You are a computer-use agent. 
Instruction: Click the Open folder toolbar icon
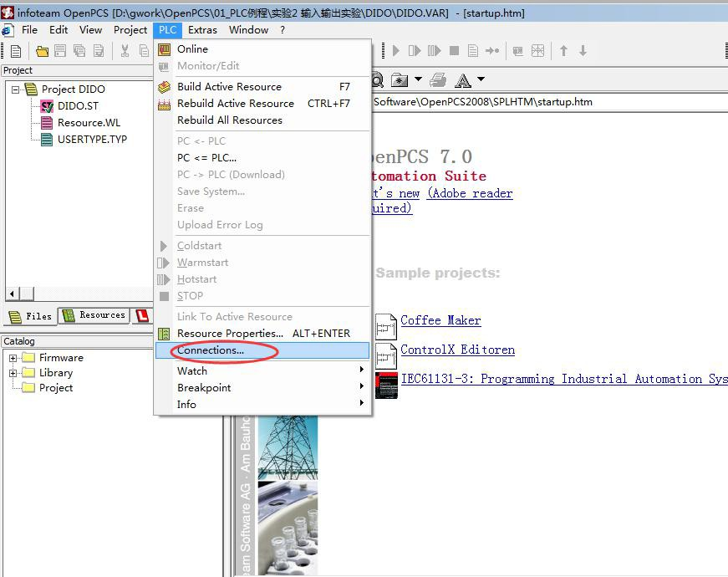(x=41, y=51)
